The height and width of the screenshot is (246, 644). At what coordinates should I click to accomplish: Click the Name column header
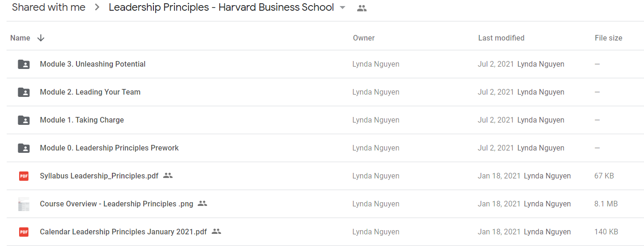[x=20, y=38]
